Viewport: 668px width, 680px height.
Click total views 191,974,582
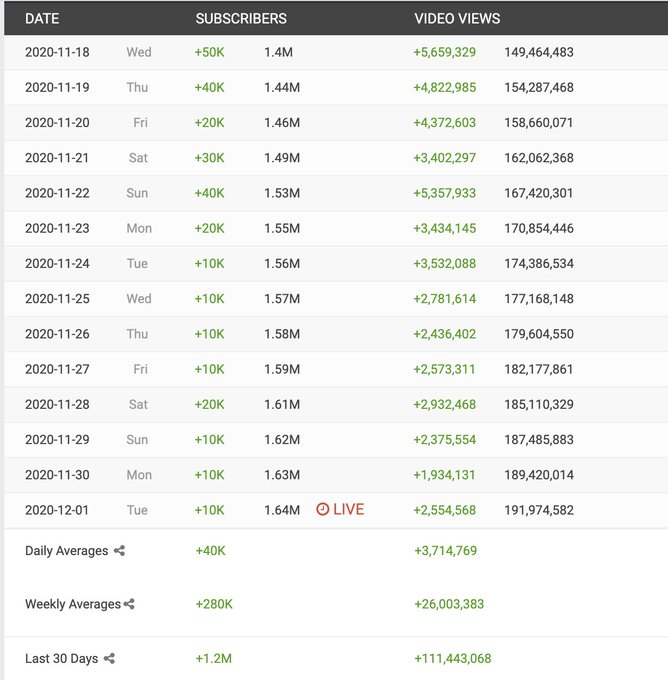(539, 510)
